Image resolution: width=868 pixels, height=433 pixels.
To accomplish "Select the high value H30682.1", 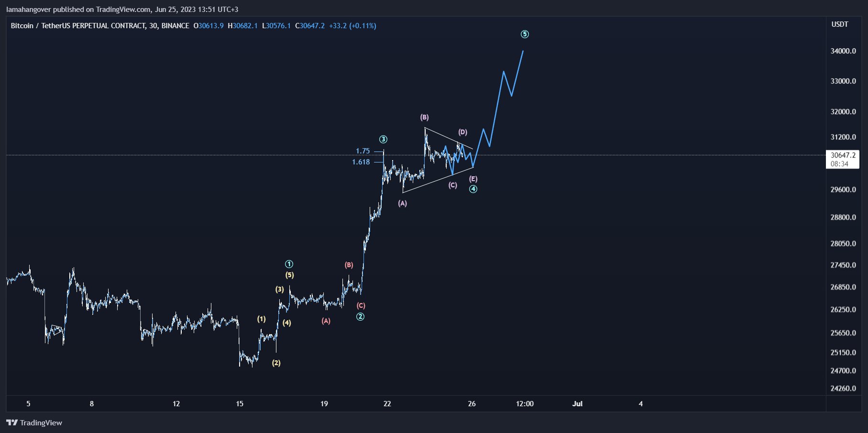I will 242,26.
